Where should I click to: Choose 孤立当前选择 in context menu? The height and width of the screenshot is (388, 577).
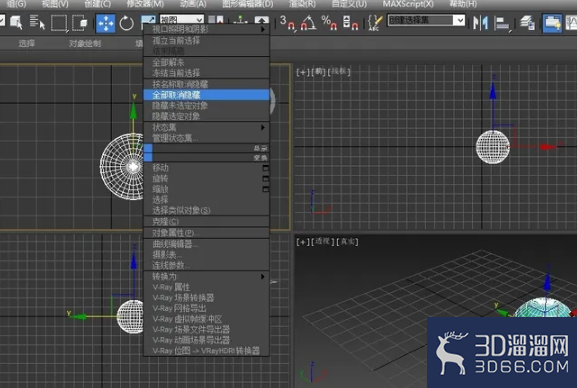(206, 40)
